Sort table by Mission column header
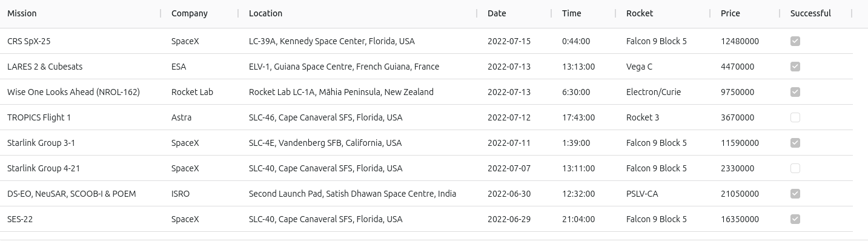868x250 pixels. click(22, 13)
